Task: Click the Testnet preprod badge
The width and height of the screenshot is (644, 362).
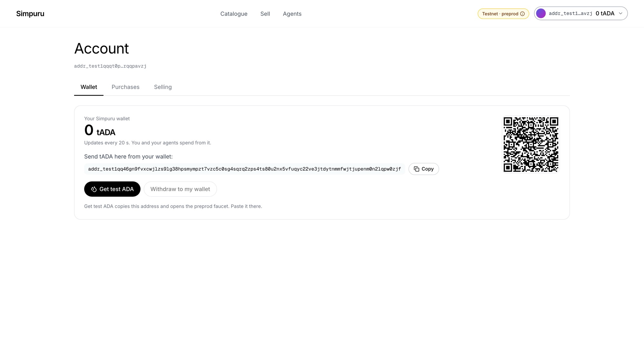Action: coord(503,14)
